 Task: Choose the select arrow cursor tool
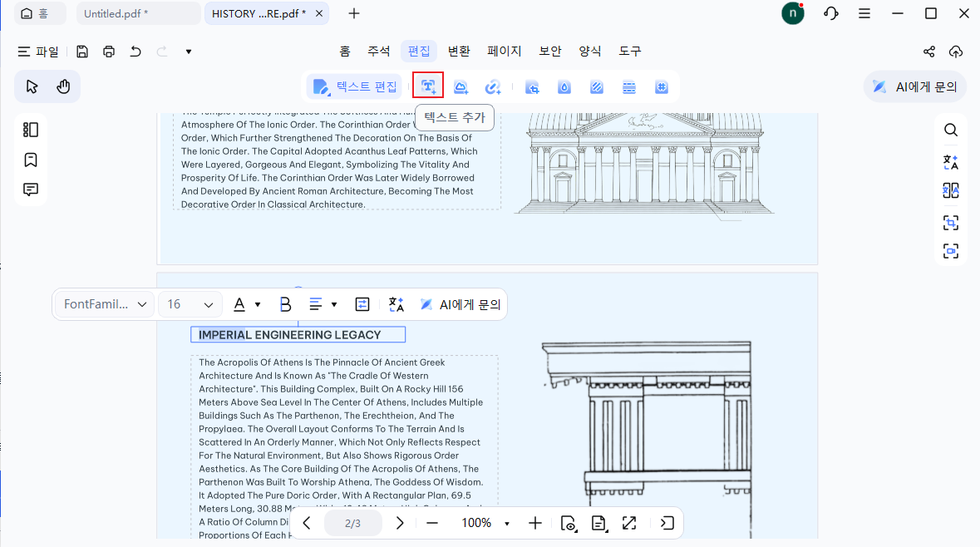(32, 86)
